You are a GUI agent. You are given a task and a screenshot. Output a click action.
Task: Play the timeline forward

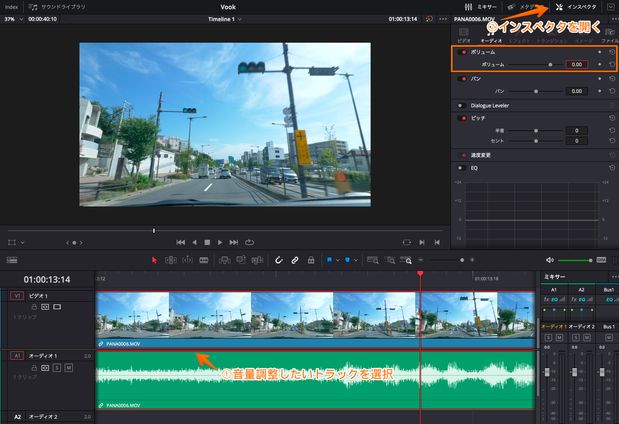tap(220, 242)
